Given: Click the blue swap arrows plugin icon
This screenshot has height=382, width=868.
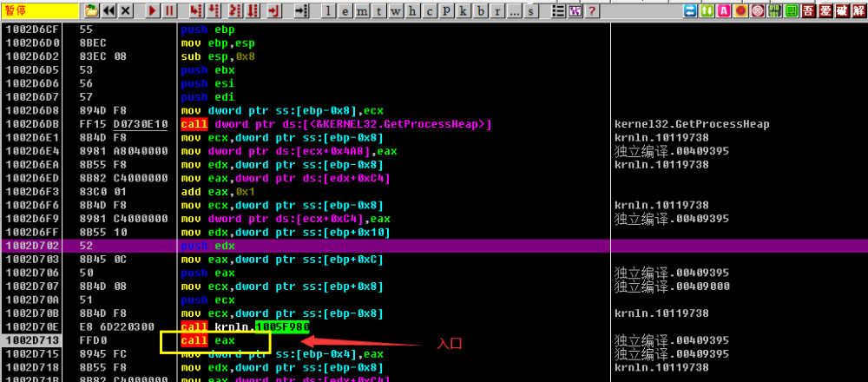Looking at the screenshot, I should click(x=690, y=10).
